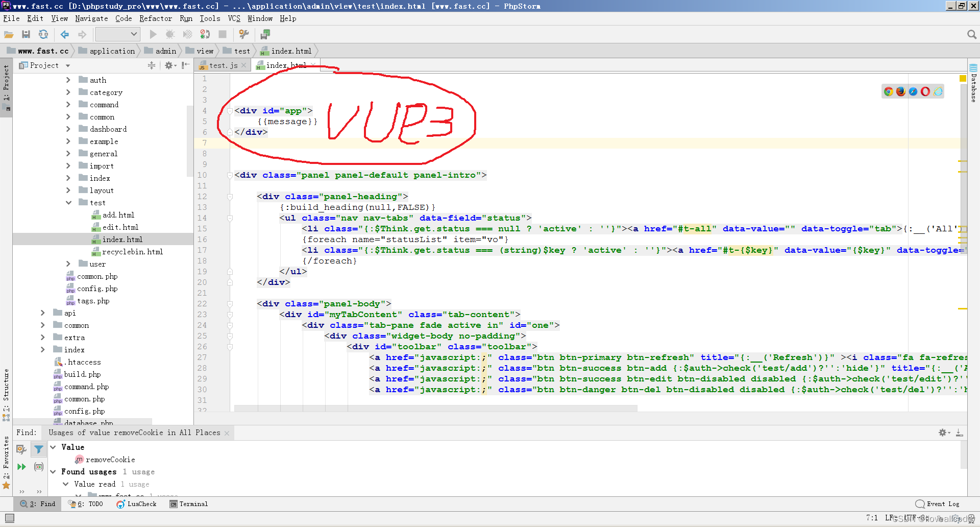
Task: Click the Debug bug icon
Action: (170, 34)
